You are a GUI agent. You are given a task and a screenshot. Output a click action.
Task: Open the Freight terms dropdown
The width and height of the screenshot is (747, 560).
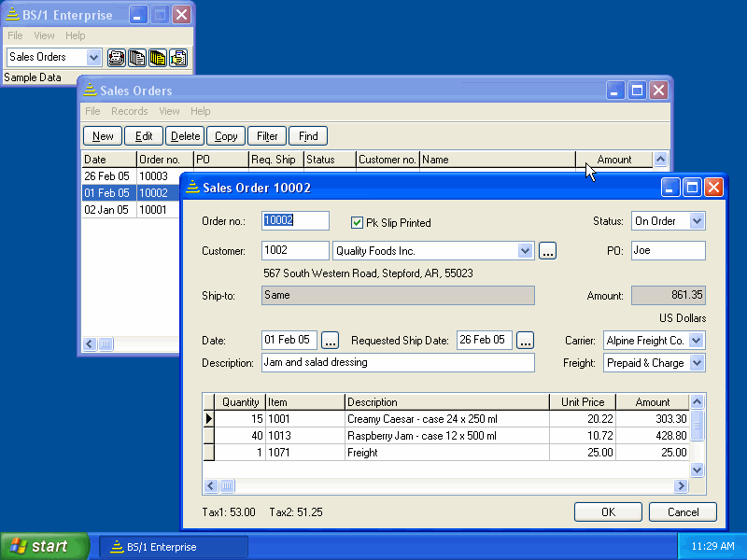697,363
